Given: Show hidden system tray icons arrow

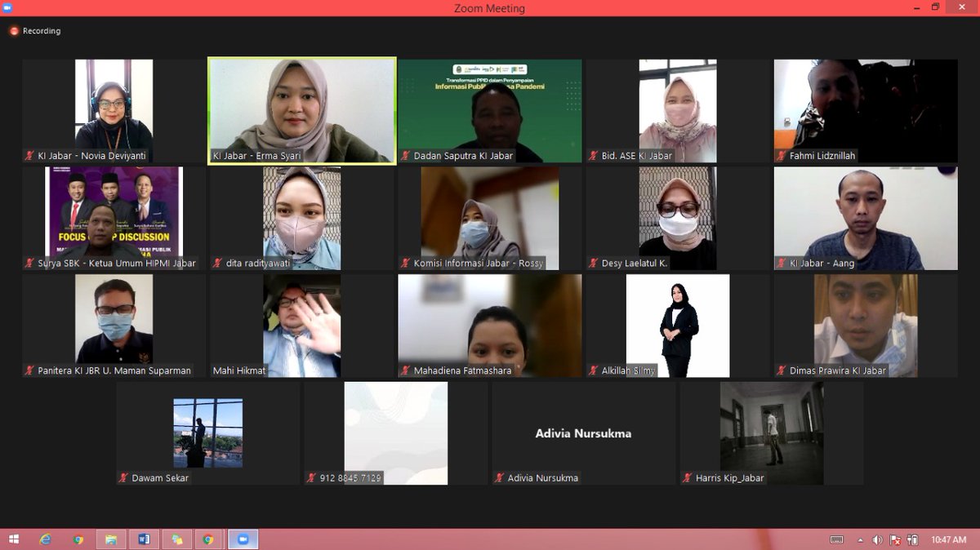Looking at the screenshot, I should click(860, 539).
